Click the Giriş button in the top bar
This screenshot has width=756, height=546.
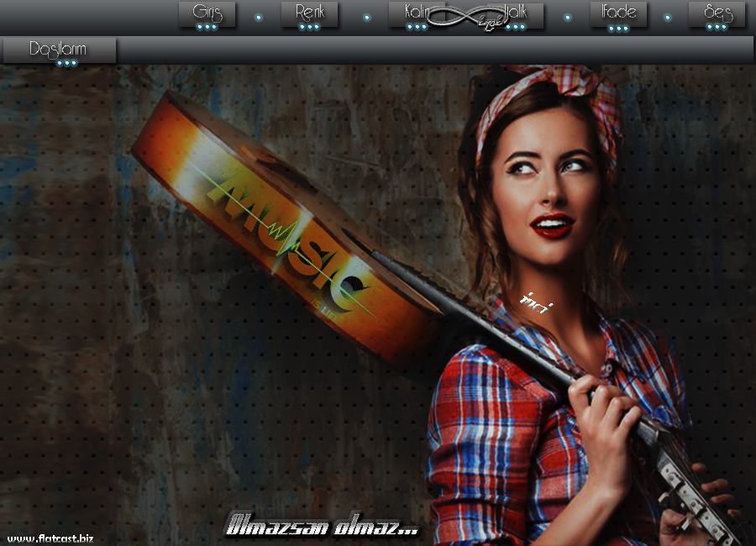pos(207,15)
